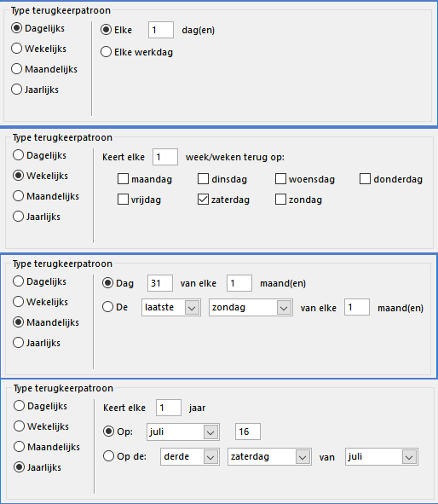Click the "Keert elke" week count field
Screen dimensions: 438x504
[165, 157]
